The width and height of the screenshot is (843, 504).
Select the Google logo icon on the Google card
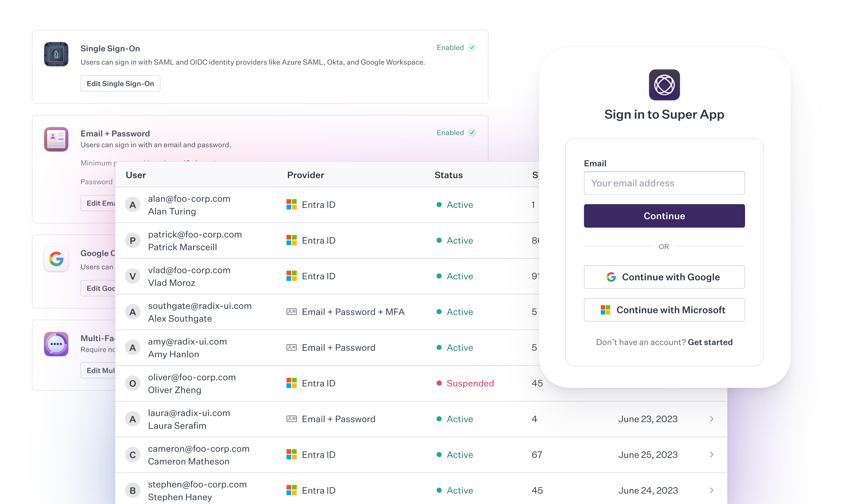[x=56, y=259]
